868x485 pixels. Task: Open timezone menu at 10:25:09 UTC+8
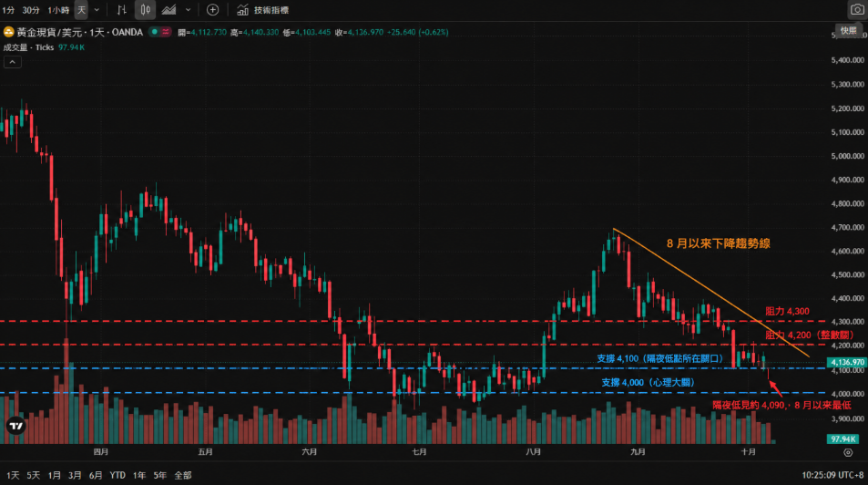click(x=832, y=475)
